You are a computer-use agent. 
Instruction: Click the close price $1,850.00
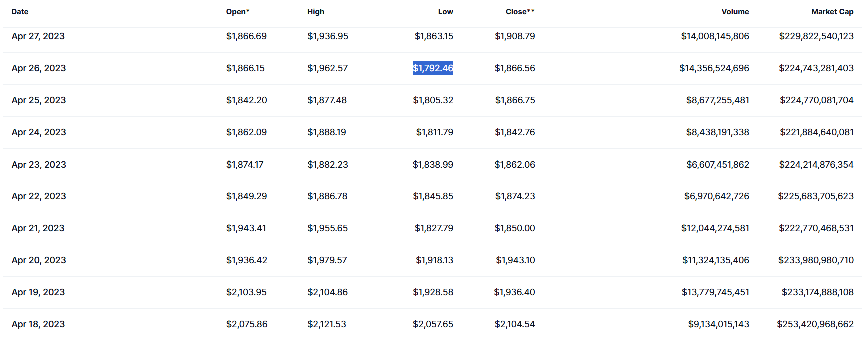click(x=515, y=228)
